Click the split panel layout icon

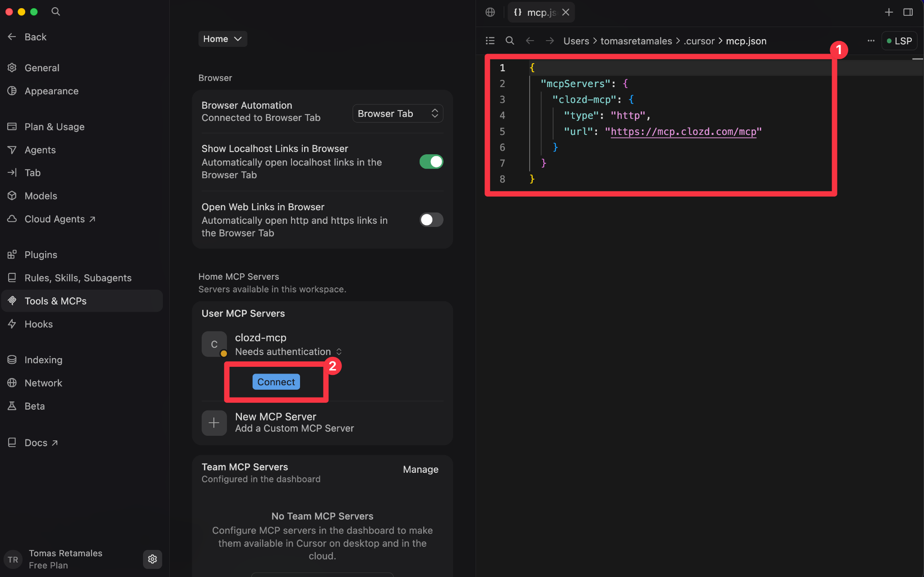908,12
